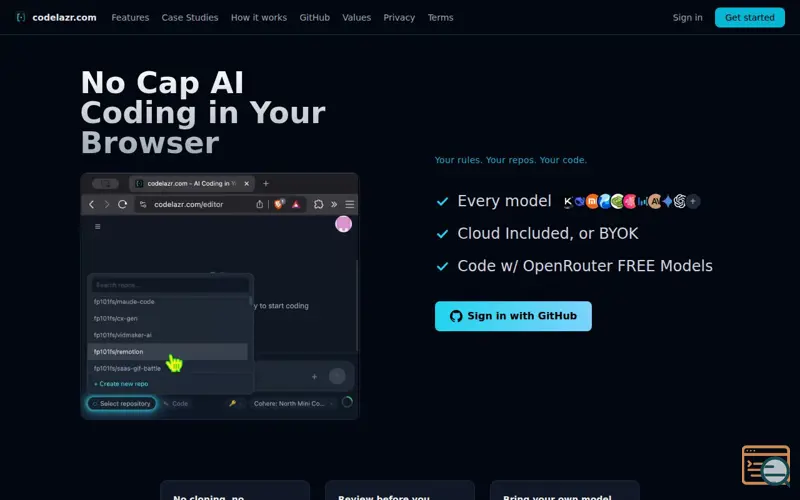This screenshot has height=500, width=800.
Task: Go to How it works section
Action: (x=259, y=17)
